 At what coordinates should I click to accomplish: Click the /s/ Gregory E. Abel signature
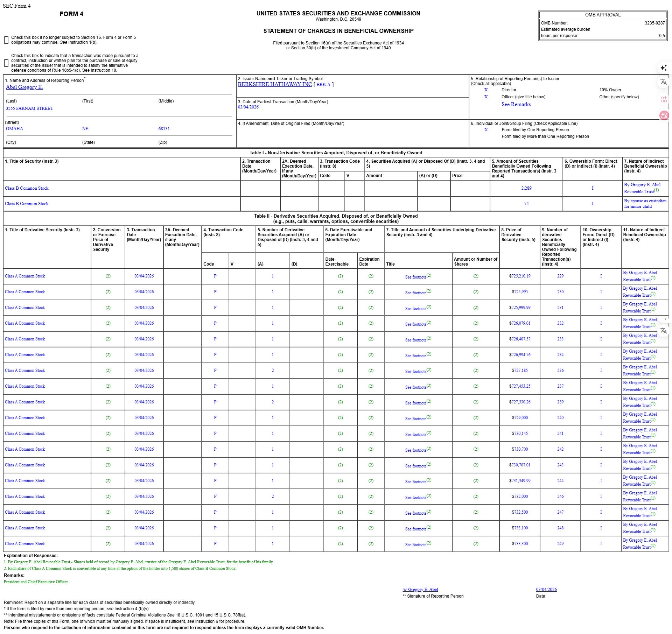420,590
